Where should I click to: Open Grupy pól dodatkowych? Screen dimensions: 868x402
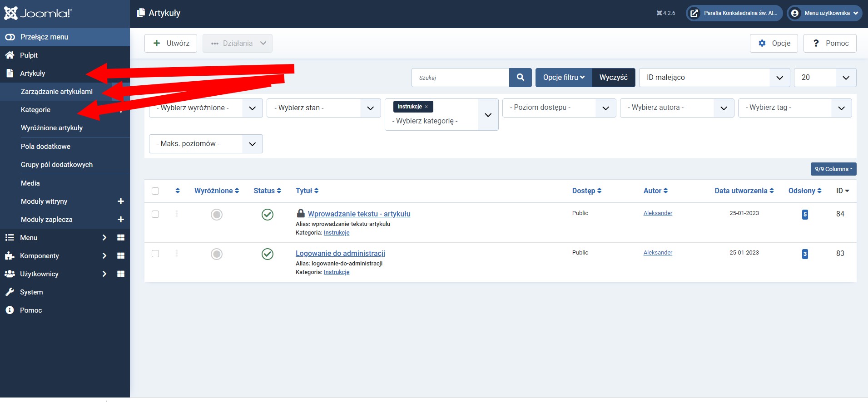(x=57, y=165)
